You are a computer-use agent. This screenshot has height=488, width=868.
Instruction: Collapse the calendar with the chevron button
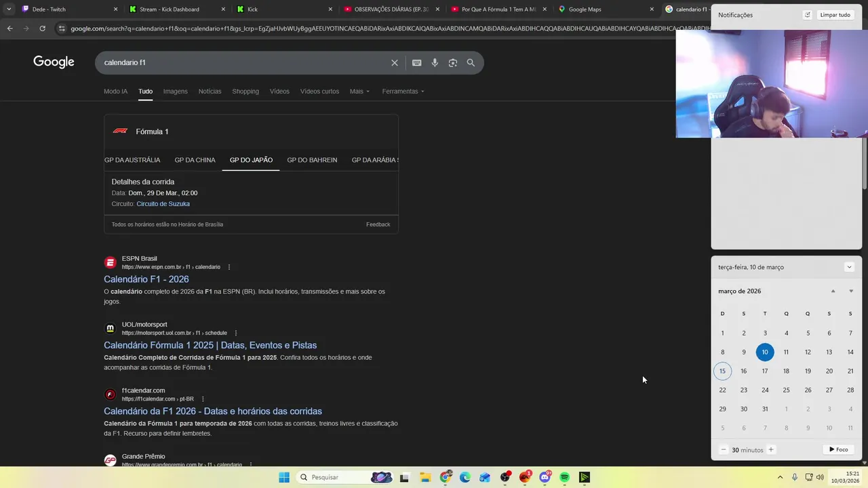click(849, 267)
